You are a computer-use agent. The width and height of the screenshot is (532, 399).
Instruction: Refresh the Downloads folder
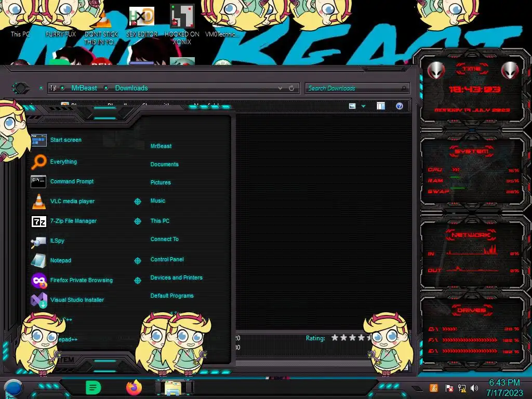pyautogui.click(x=291, y=88)
